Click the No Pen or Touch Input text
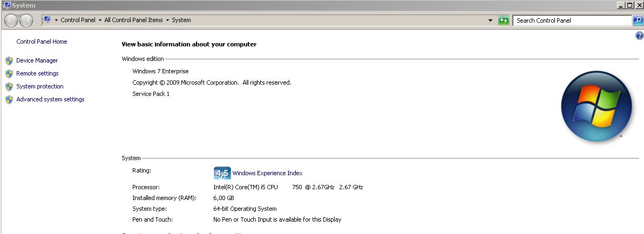Image resolution: width=644 pixels, height=234 pixels. pyautogui.click(x=277, y=219)
